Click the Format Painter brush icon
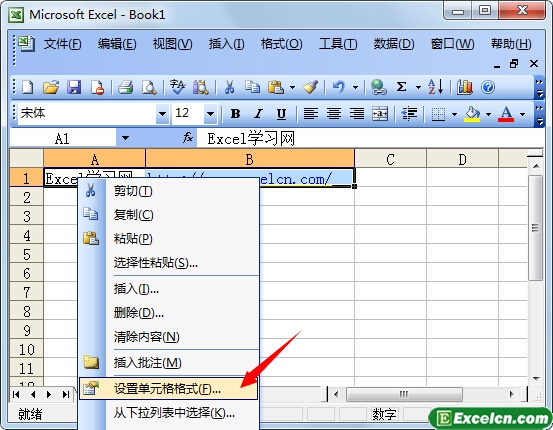The height and width of the screenshot is (430, 553). pos(310,87)
